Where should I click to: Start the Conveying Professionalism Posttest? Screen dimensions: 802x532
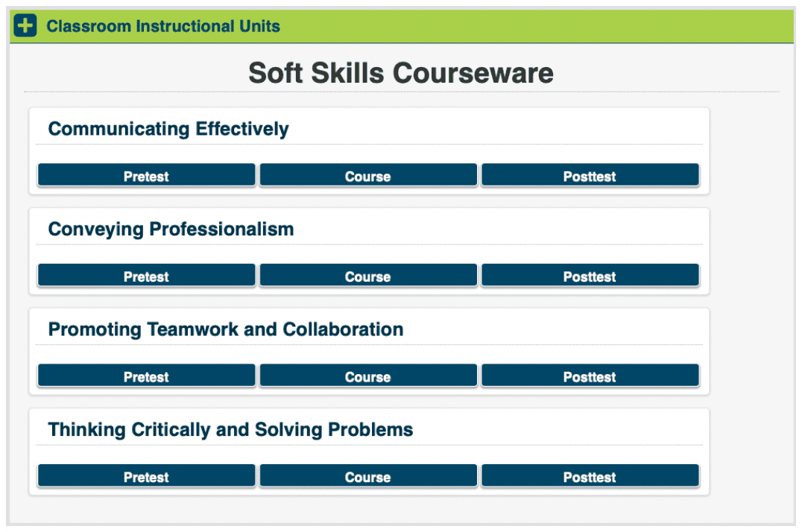tap(590, 276)
